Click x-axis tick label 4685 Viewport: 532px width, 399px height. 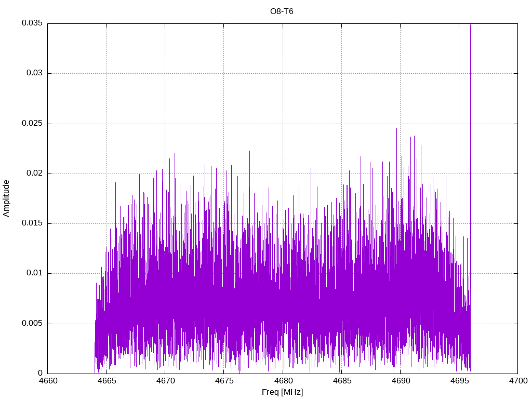pyautogui.click(x=342, y=381)
